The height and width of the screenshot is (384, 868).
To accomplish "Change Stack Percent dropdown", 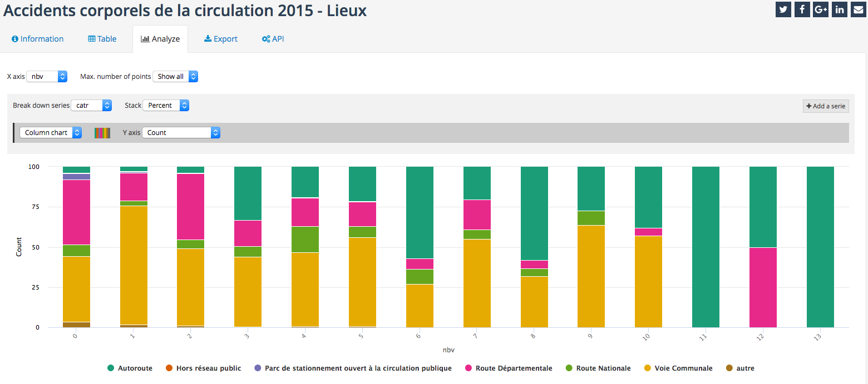I will pyautogui.click(x=166, y=106).
